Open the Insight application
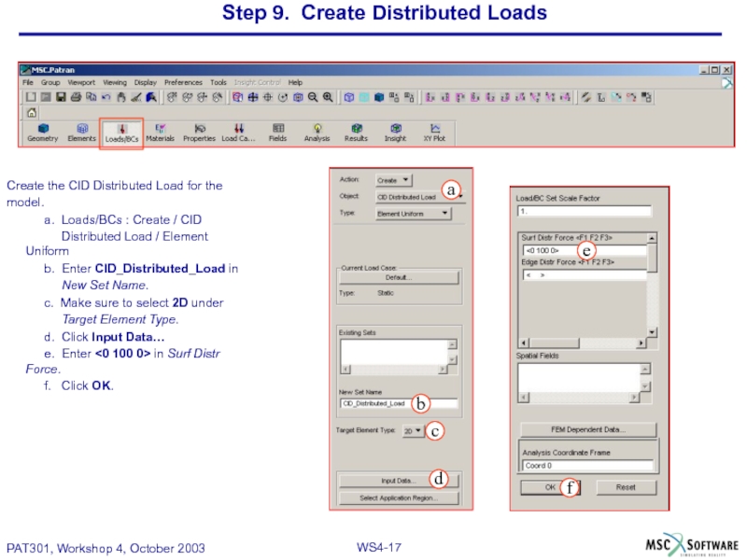Image resolution: width=747 pixels, height=560 pixels. tap(395, 133)
